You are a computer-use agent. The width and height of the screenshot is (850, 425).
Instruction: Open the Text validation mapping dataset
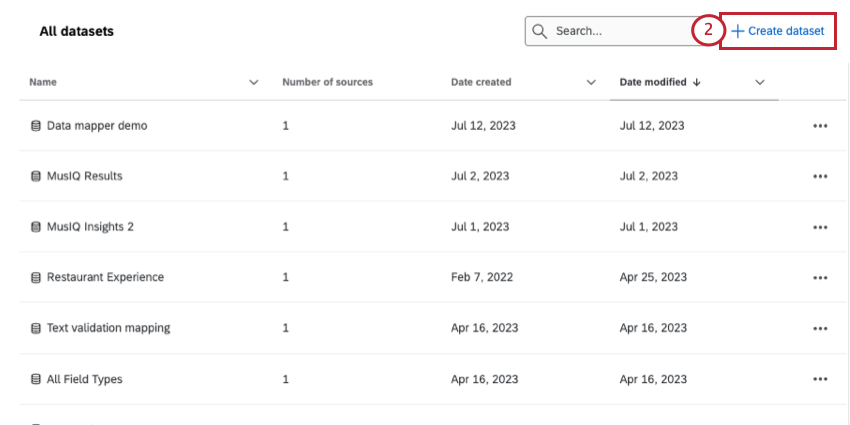(x=108, y=328)
